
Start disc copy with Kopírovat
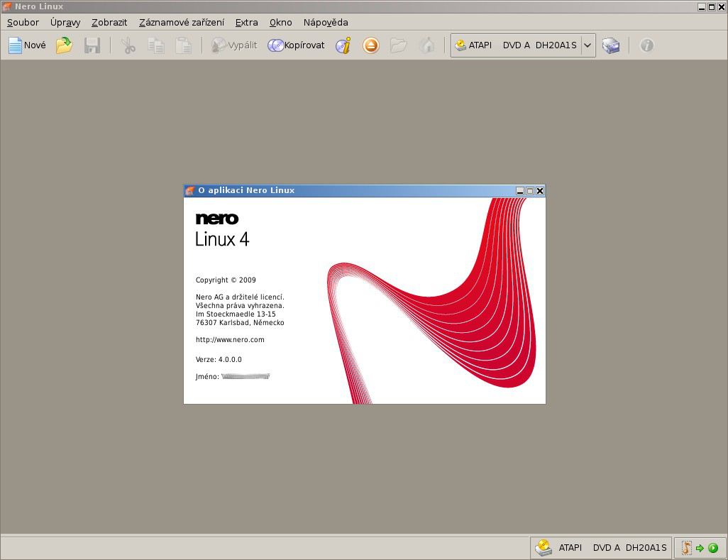(296, 45)
